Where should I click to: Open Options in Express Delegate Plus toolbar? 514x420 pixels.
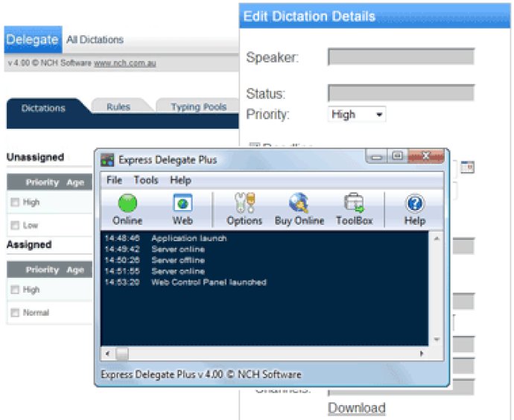pyautogui.click(x=244, y=209)
